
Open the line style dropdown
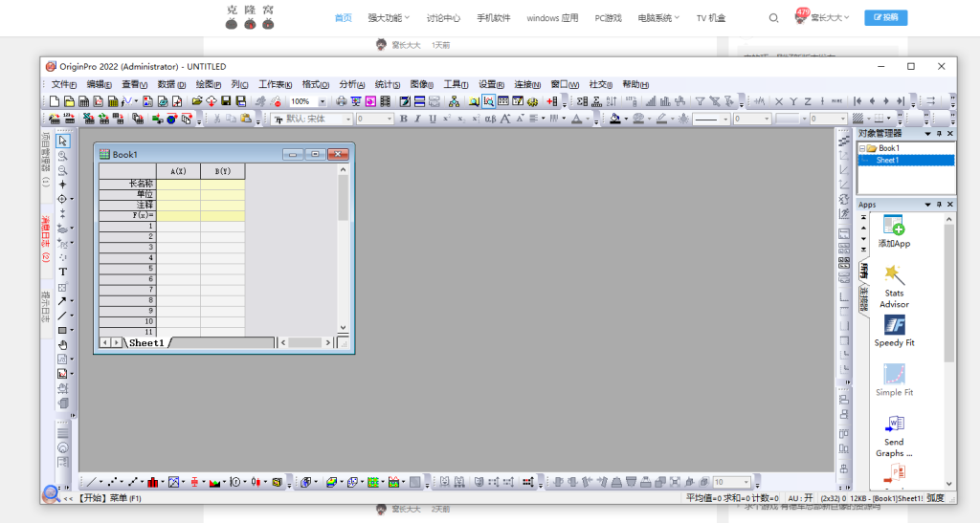tap(725, 119)
